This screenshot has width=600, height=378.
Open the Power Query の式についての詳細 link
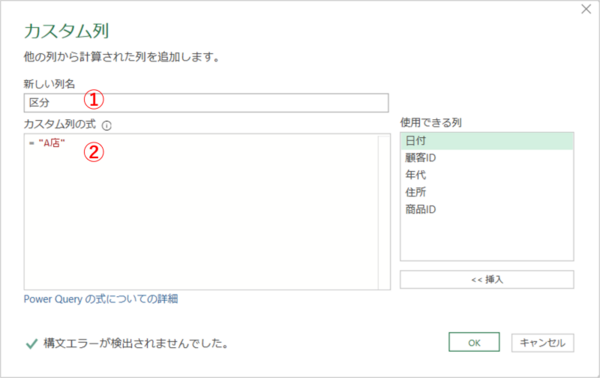coord(101,299)
